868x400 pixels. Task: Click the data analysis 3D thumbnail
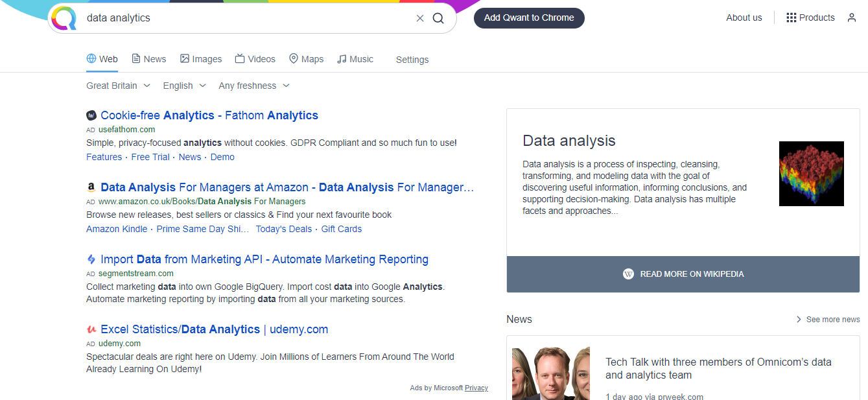point(812,174)
